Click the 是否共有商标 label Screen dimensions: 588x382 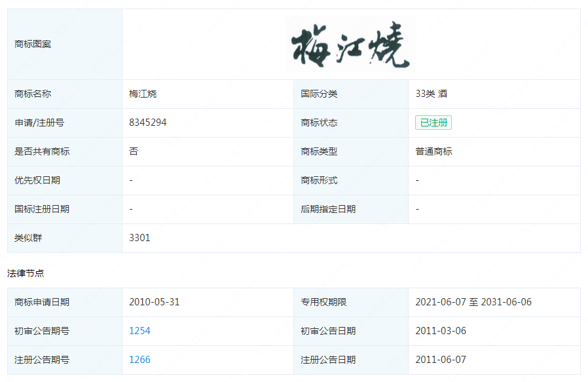tap(42, 151)
